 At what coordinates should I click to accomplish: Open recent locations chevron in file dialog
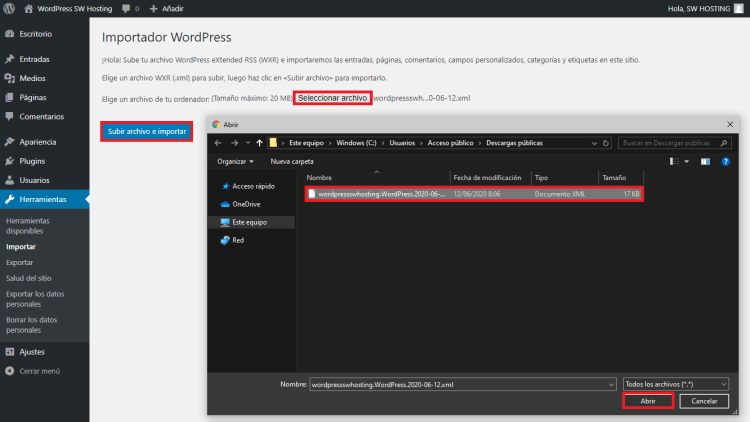pos(248,143)
